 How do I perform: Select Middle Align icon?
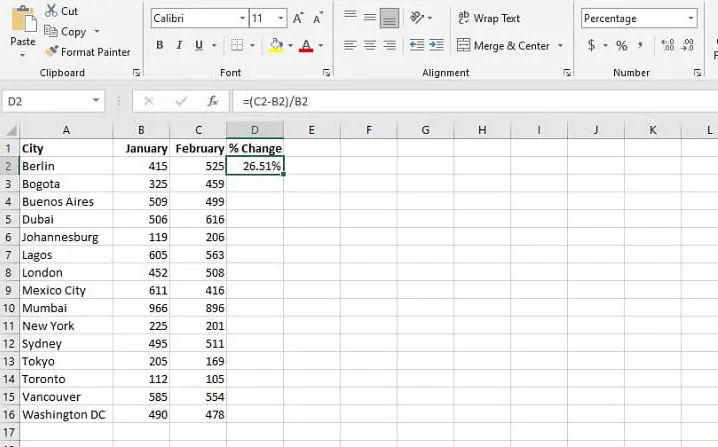click(x=370, y=17)
